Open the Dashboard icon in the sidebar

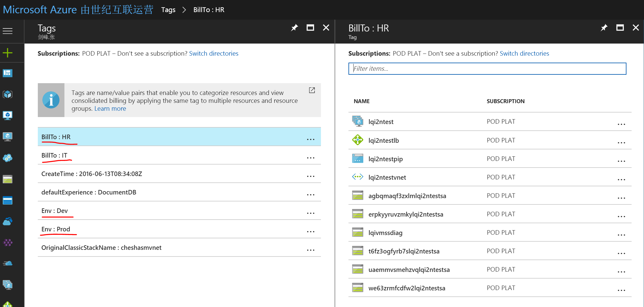tap(8, 73)
